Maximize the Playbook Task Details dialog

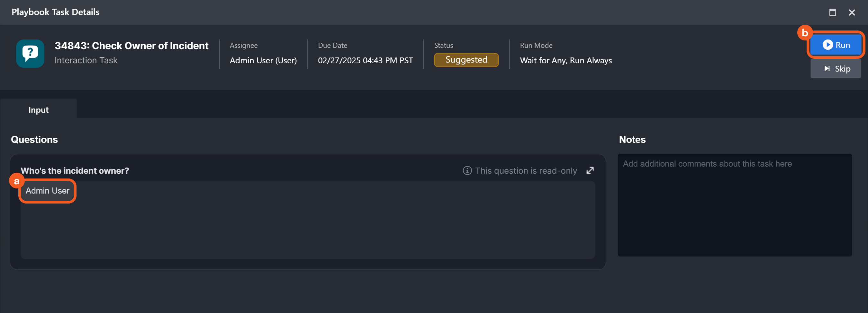pyautogui.click(x=832, y=13)
